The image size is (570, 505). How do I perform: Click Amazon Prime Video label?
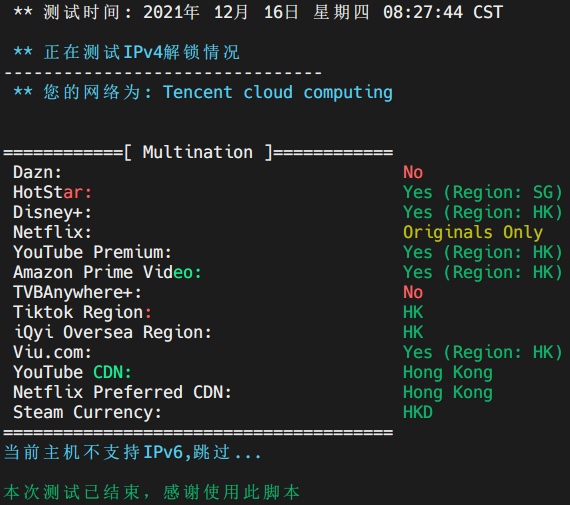pos(107,272)
